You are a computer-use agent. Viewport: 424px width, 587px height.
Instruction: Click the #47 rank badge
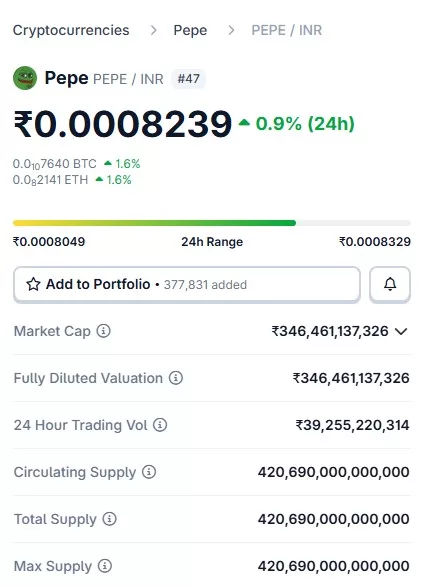click(x=188, y=79)
